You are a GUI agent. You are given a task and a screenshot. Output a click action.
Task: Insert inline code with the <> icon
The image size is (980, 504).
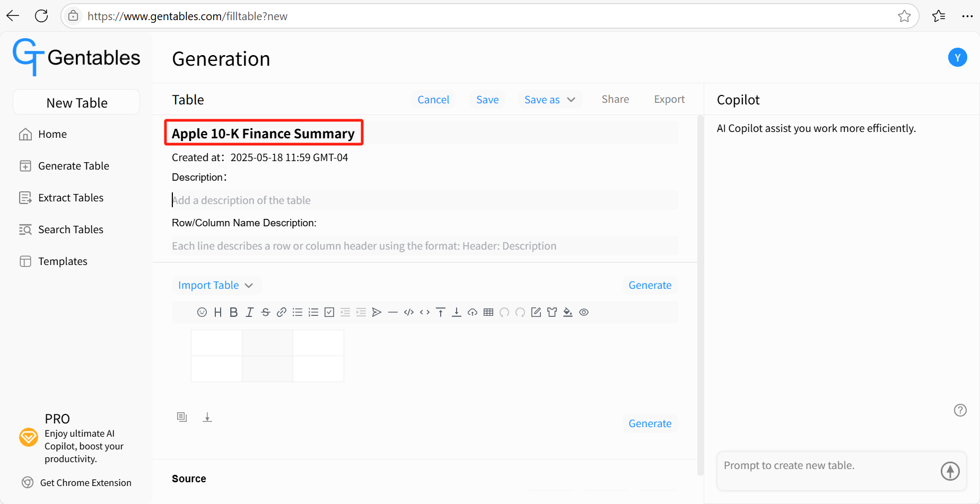pos(425,312)
